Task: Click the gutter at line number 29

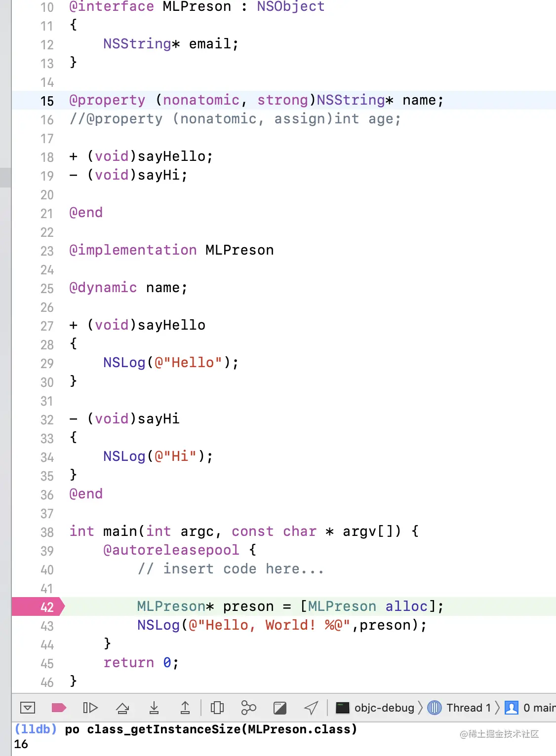Action: tap(47, 363)
